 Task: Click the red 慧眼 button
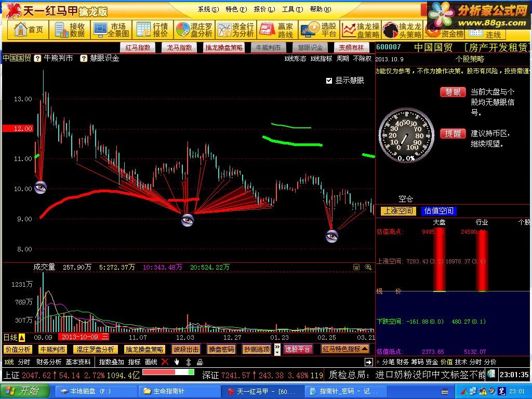click(453, 92)
